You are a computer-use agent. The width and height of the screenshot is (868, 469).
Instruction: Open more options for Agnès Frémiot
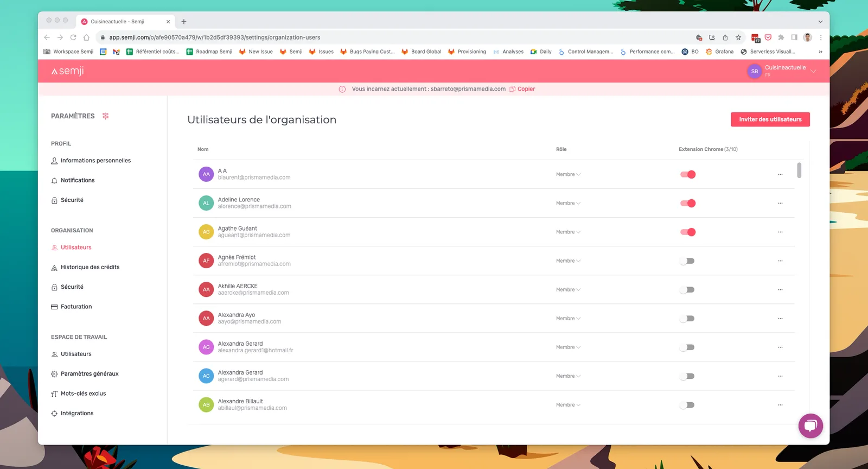pyautogui.click(x=780, y=261)
